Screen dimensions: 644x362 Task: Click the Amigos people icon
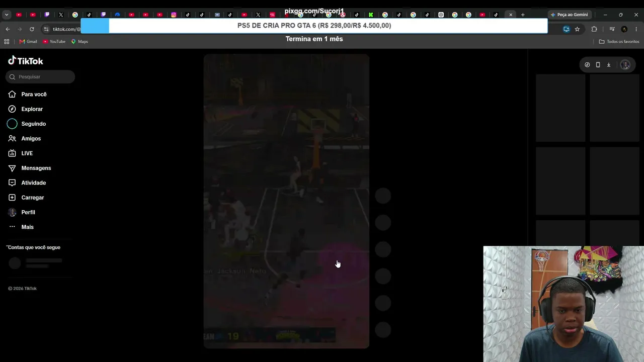pyautogui.click(x=12, y=139)
